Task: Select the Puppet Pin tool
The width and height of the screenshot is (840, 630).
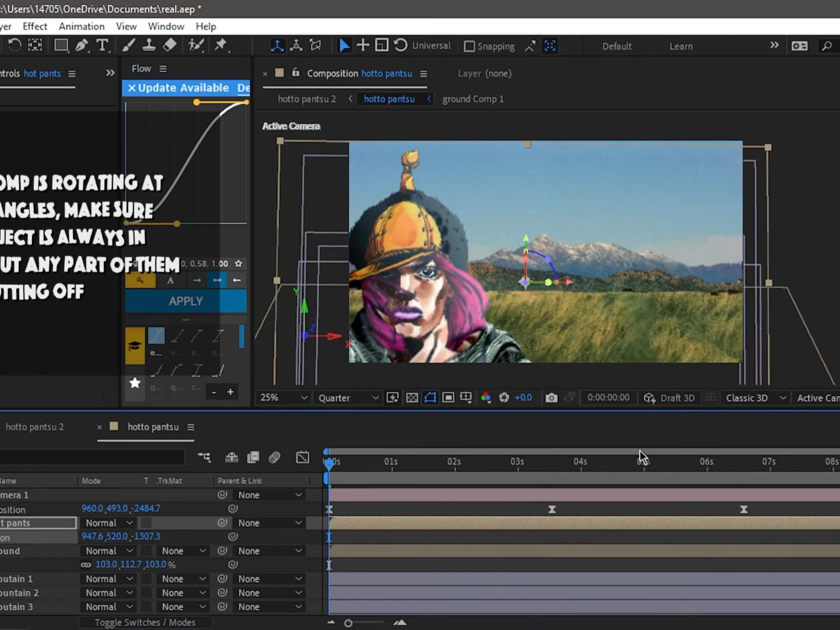Action: point(221,45)
